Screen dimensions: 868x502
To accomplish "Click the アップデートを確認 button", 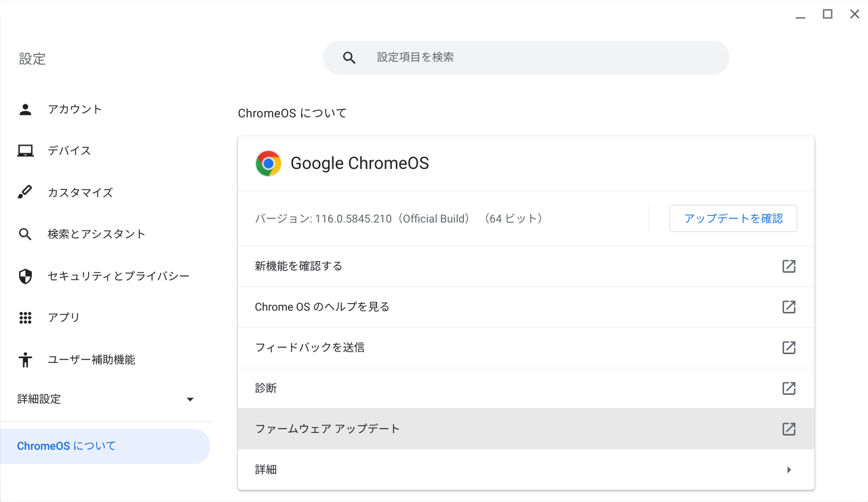I will [733, 218].
